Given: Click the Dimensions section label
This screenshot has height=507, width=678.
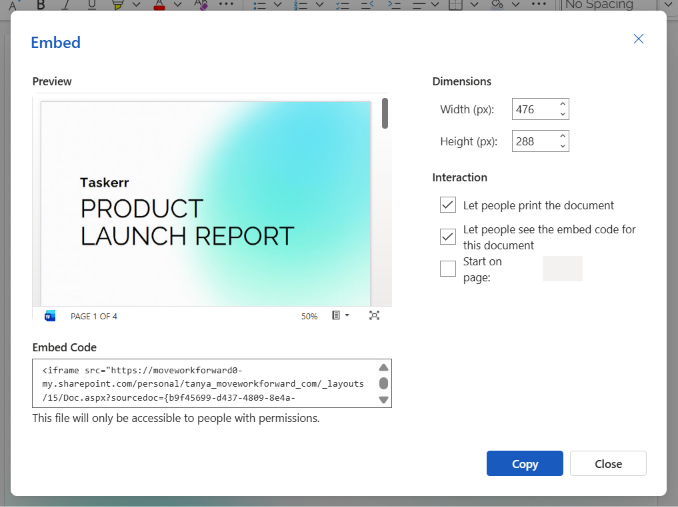Looking at the screenshot, I should pyautogui.click(x=462, y=81).
